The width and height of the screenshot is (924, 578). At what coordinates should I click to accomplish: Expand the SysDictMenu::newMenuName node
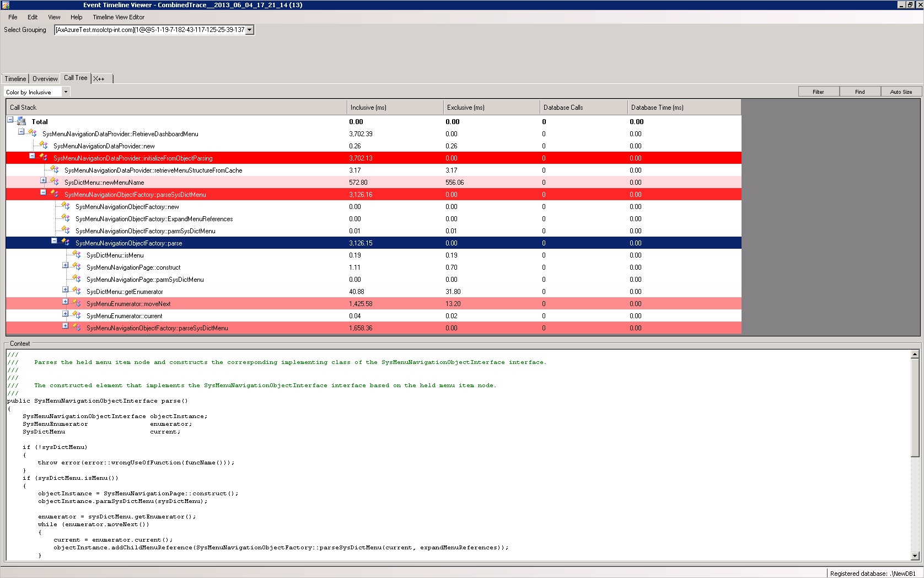coord(43,180)
